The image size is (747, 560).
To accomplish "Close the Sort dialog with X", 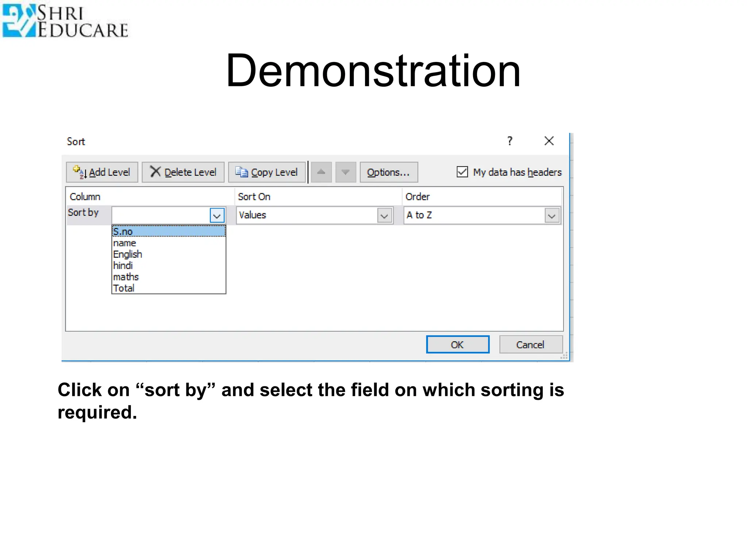I will click(x=549, y=141).
